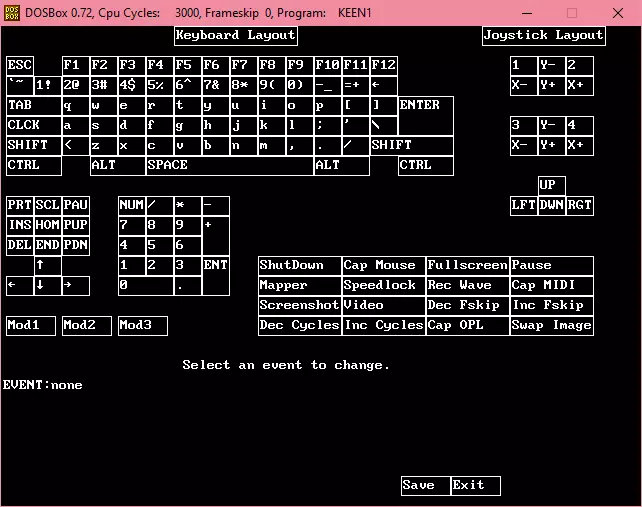Select the F5 function key
Viewport: 642px width, 507px height.
pyautogui.click(x=188, y=66)
